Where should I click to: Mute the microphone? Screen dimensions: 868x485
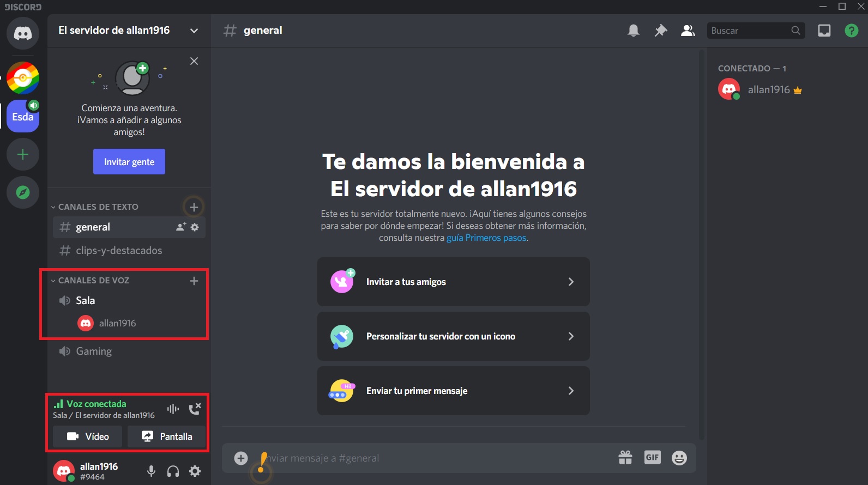click(152, 471)
